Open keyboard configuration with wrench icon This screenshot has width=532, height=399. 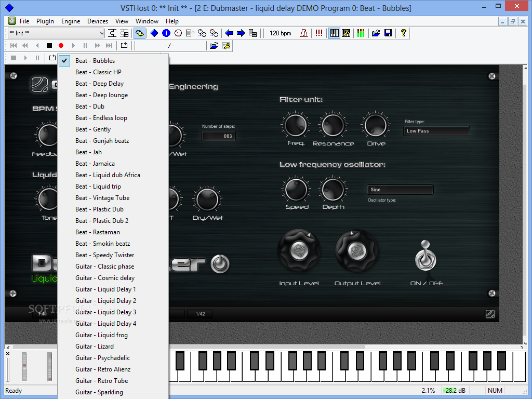point(346,33)
